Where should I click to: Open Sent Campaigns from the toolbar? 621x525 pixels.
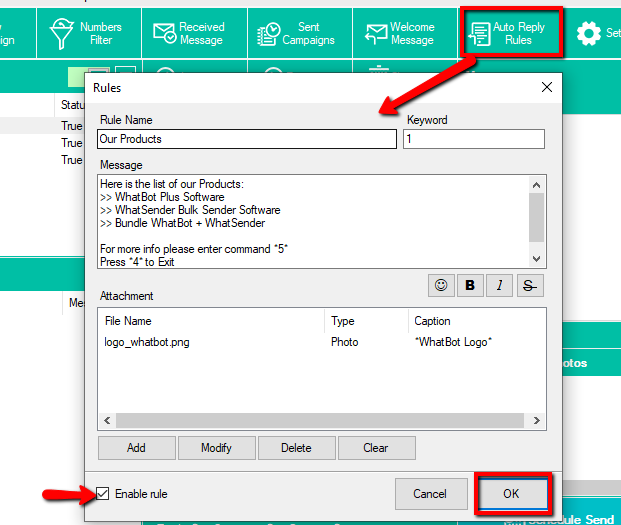(x=295, y=33)
